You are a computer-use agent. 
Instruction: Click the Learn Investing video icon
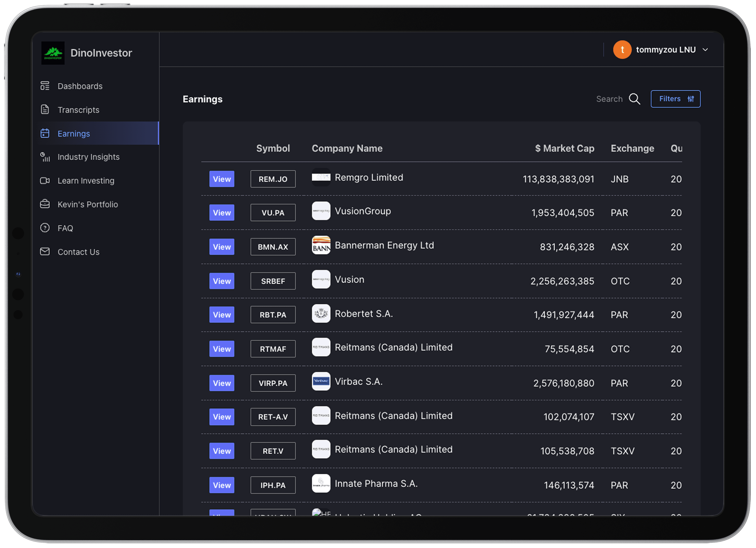[x=45, y=181]
